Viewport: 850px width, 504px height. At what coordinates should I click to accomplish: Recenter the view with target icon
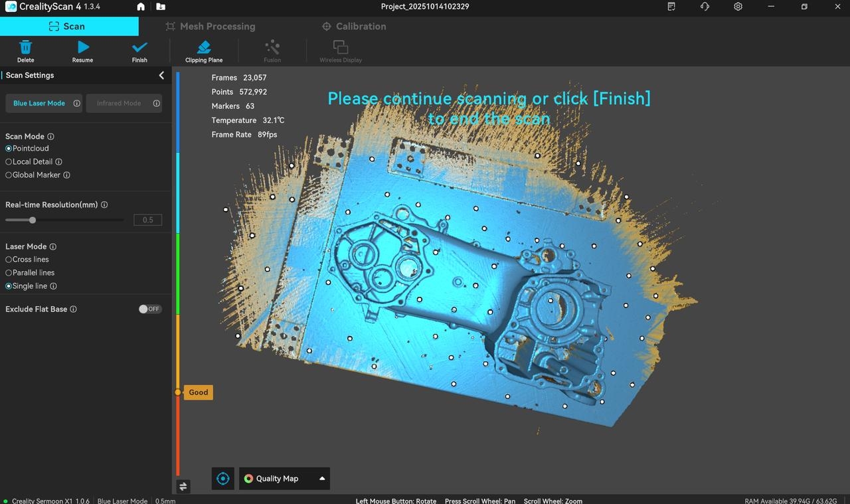click(223, 478)
